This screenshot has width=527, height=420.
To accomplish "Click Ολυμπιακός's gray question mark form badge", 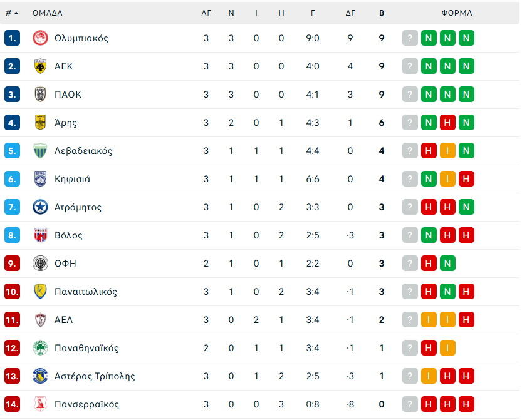I will (x=410, y=38).
